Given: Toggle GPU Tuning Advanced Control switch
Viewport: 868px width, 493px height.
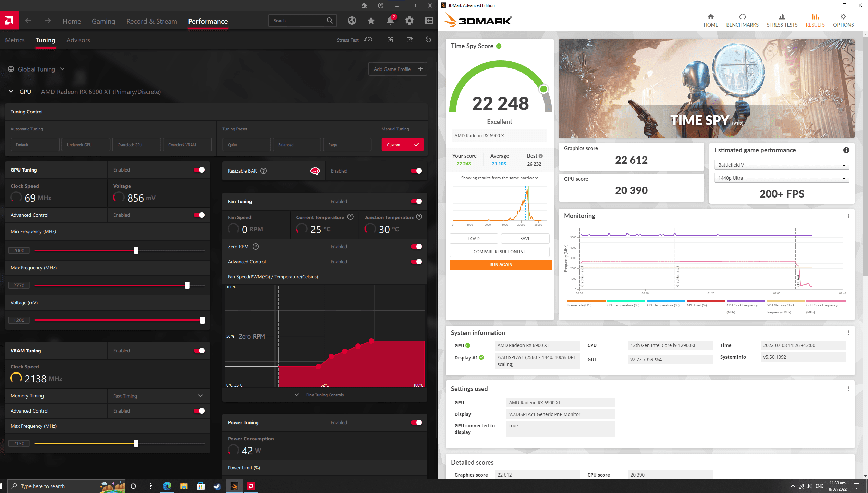Looking at the screenshot, I should [199, 215].
